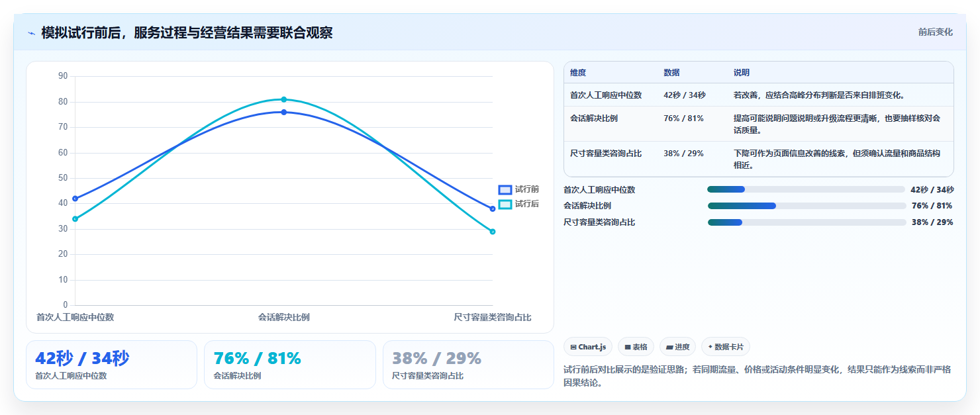Click the 进度 tag chip
This screenshot has width=980, height=415.
point(677,347)
